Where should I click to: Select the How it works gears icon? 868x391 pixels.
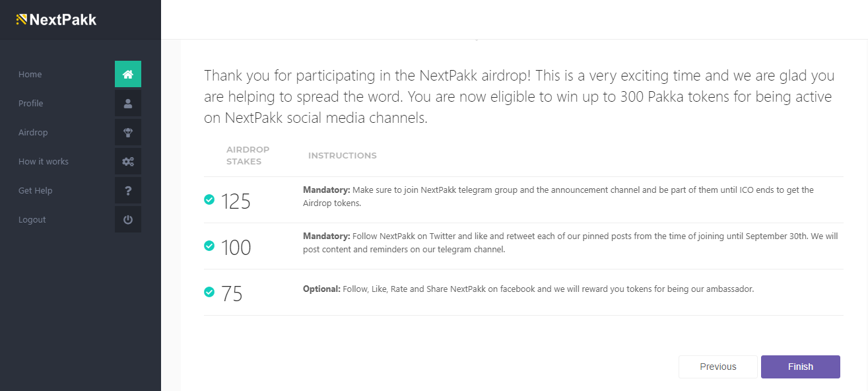click(x=128, y=161)
